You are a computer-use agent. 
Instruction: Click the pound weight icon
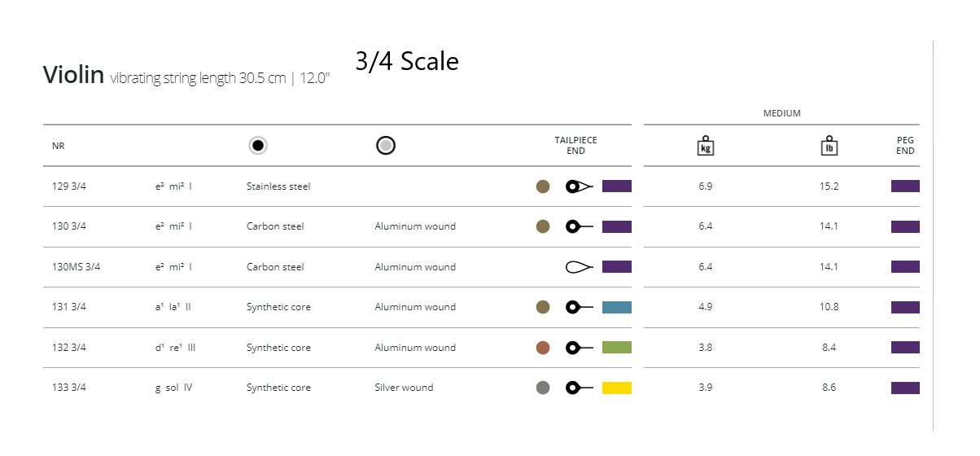click(x=829, y=146)
